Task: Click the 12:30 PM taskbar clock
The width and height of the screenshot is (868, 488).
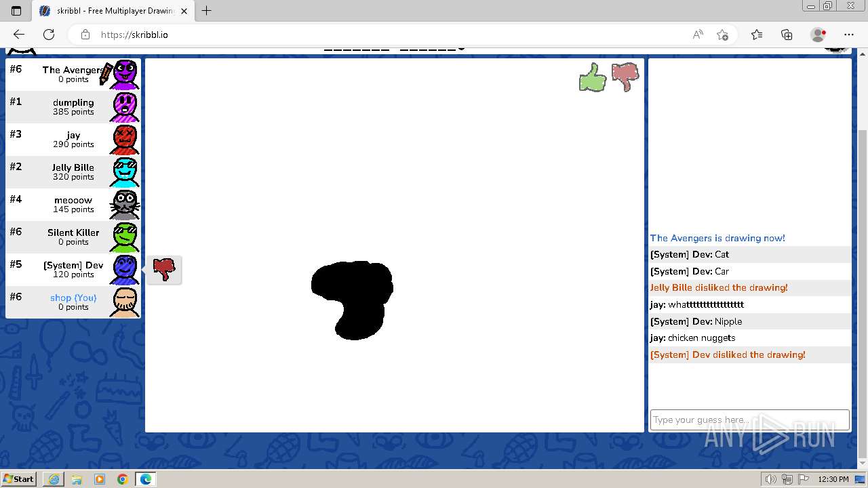Action: [833, 479]
